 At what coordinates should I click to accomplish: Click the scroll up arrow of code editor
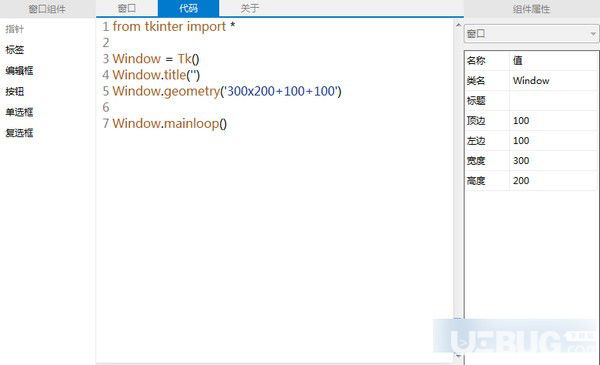(x=458, y=25)
